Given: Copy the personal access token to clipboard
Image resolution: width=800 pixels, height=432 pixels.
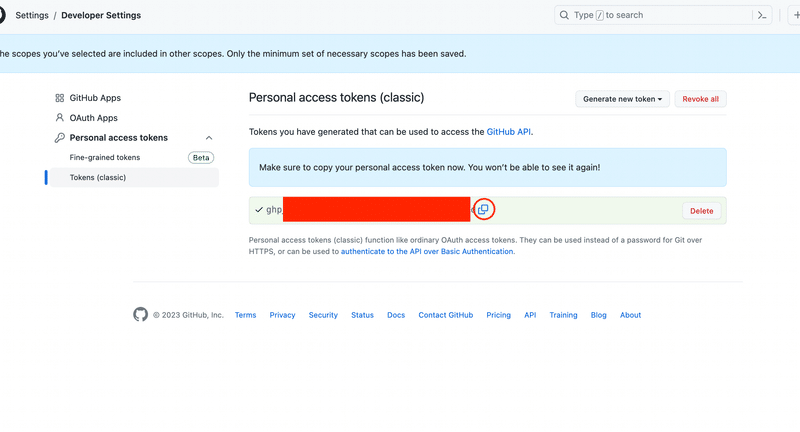Looking at the screenshot, I should coord(483,209).
